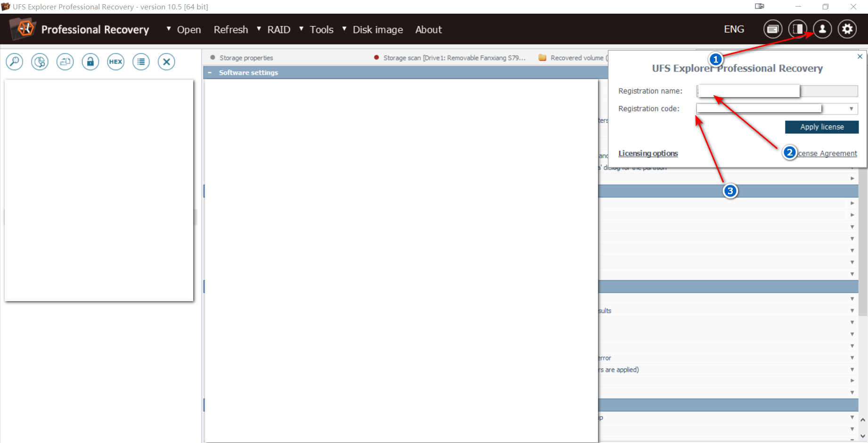The image size is (868, 443).
Task: Click the Apply license button
Action: point(821,127)
